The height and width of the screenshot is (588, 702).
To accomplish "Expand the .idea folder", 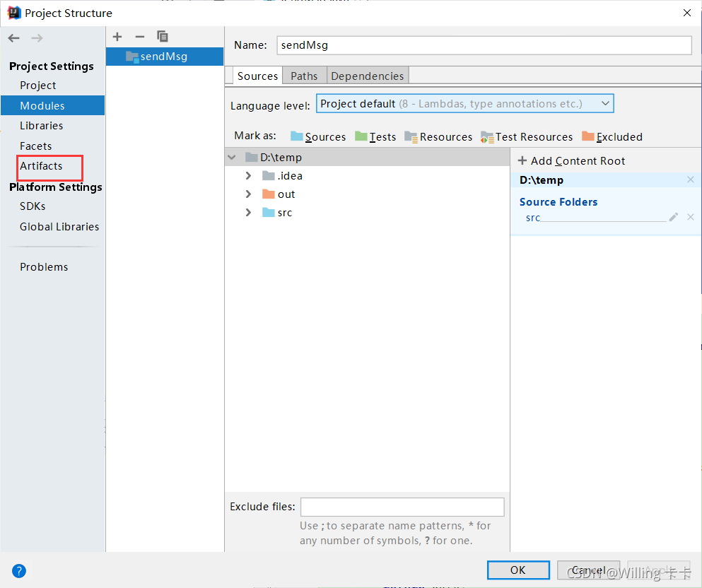I will pos(248,176).
